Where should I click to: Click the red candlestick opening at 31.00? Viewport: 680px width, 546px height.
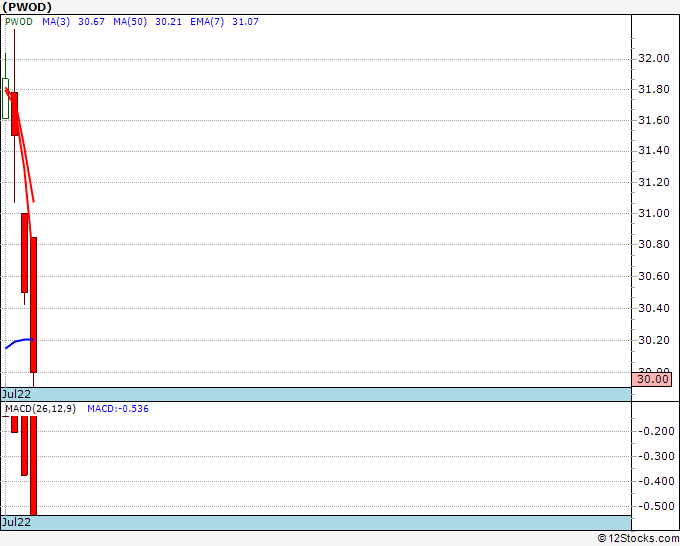click(x=24, y=253)
